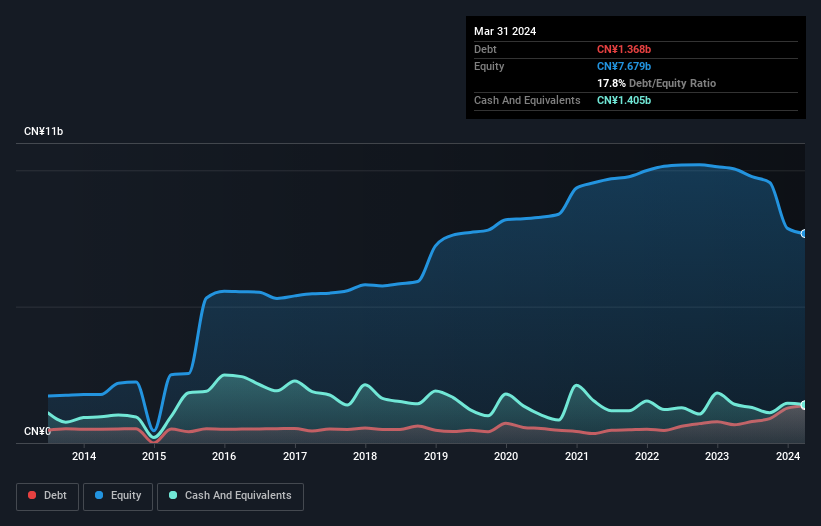
Task: Click the 2024 x-axis label
Action: (787, 456)
